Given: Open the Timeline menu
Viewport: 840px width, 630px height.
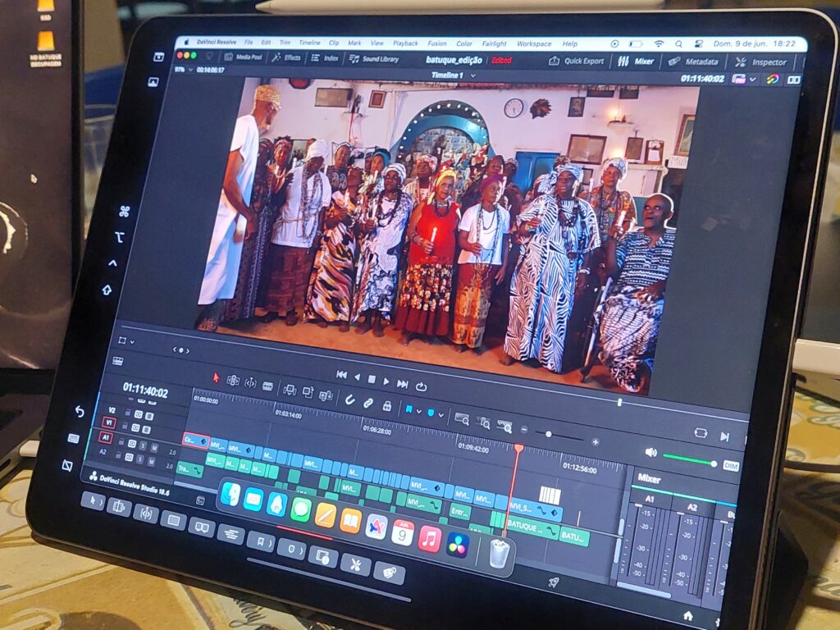Looking at the screenshot, I should (309, 43).
